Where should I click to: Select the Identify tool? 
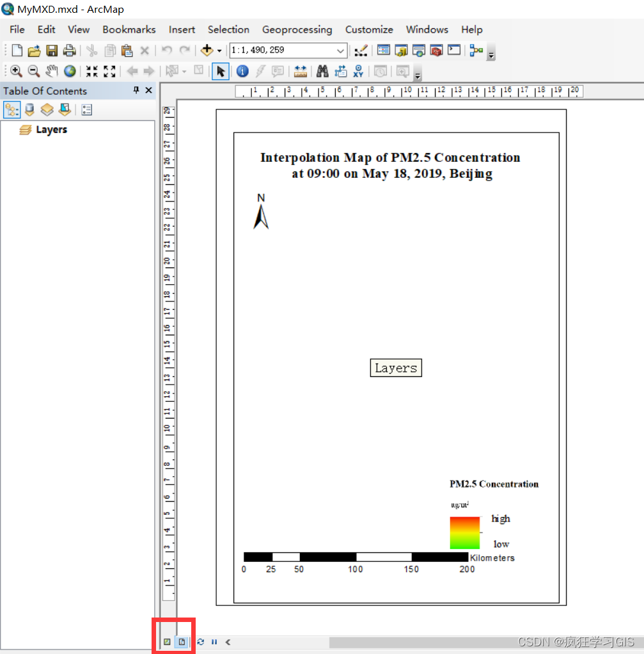click(x=242, y=71)
